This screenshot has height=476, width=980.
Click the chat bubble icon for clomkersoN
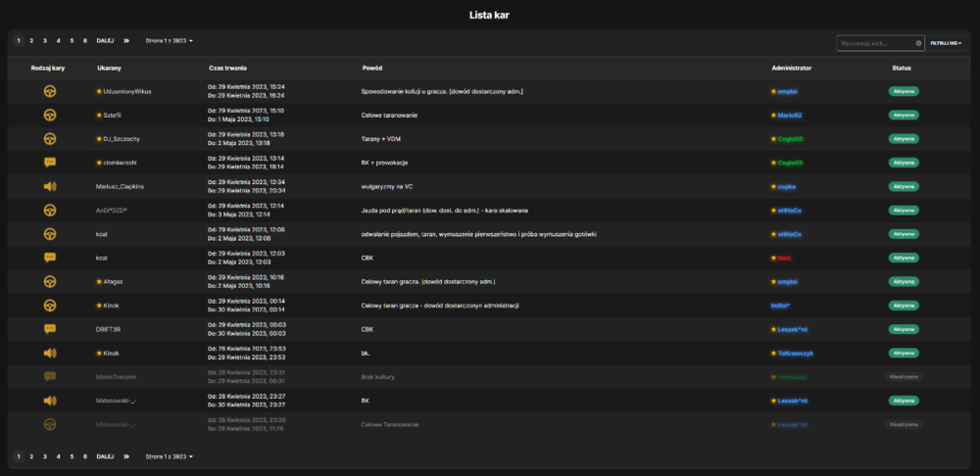(50, 163)
